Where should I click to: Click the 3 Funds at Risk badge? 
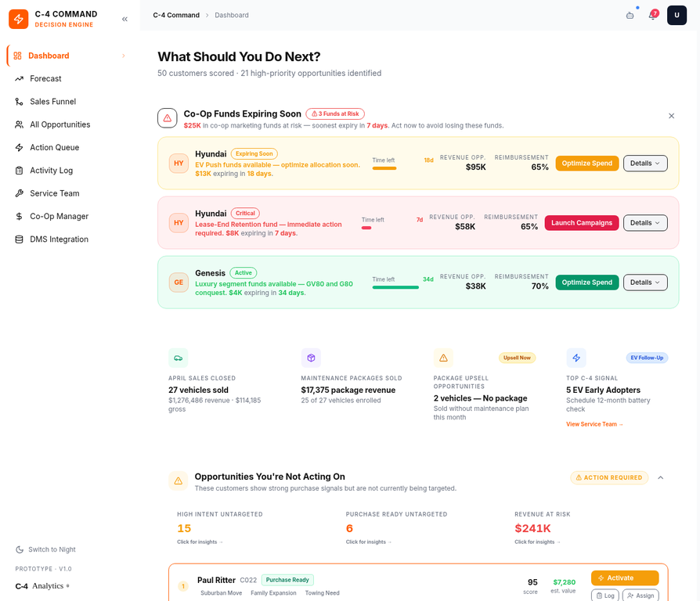pos(335,113)
